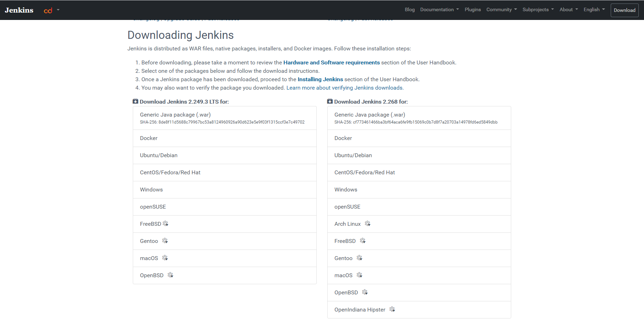Screen dimensions: 644x322
Task: Open the CD Foundation logo dropdown
Action: coord(52,10)
